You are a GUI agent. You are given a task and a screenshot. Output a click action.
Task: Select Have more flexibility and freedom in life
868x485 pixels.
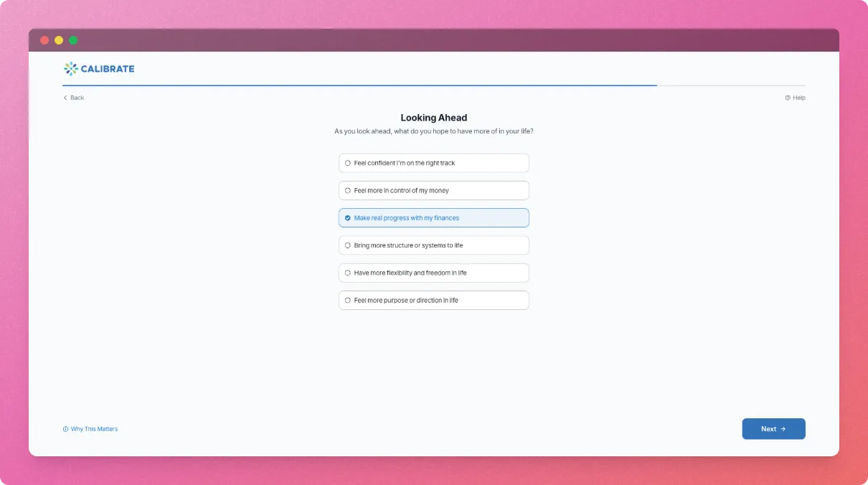click(x=433, y=273)
